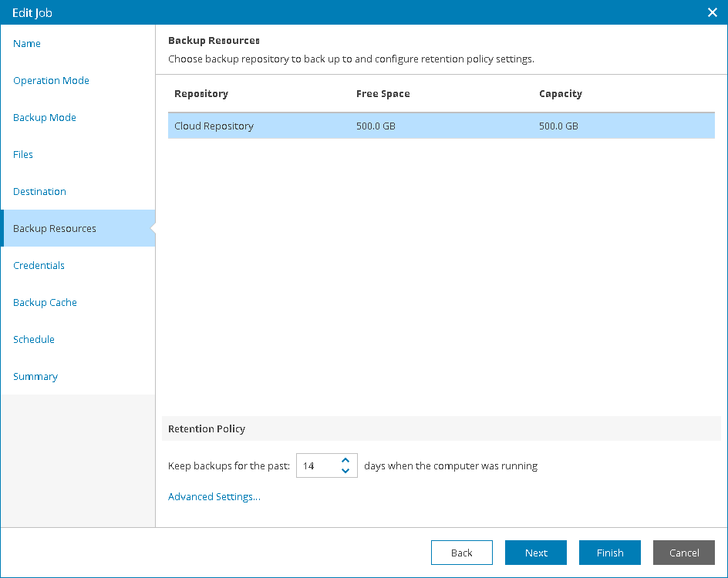The width and height of the screenshot is (728, 578).
Task: Select the Cloud Repository row
Action: pos(441,126)
